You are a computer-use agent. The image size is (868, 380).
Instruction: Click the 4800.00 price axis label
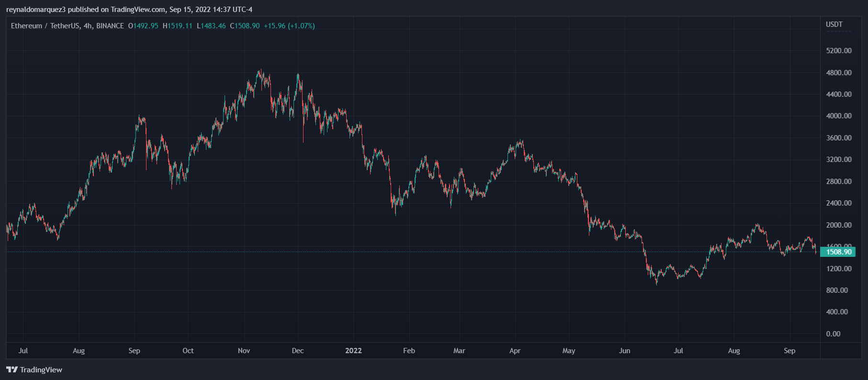(839, 73)
